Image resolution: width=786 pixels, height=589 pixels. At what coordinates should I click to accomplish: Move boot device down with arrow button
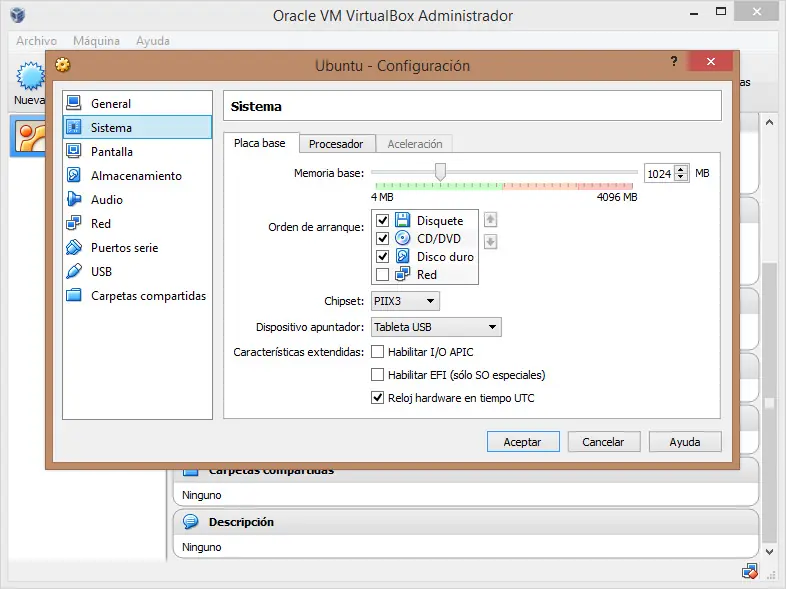pos(490,242)
